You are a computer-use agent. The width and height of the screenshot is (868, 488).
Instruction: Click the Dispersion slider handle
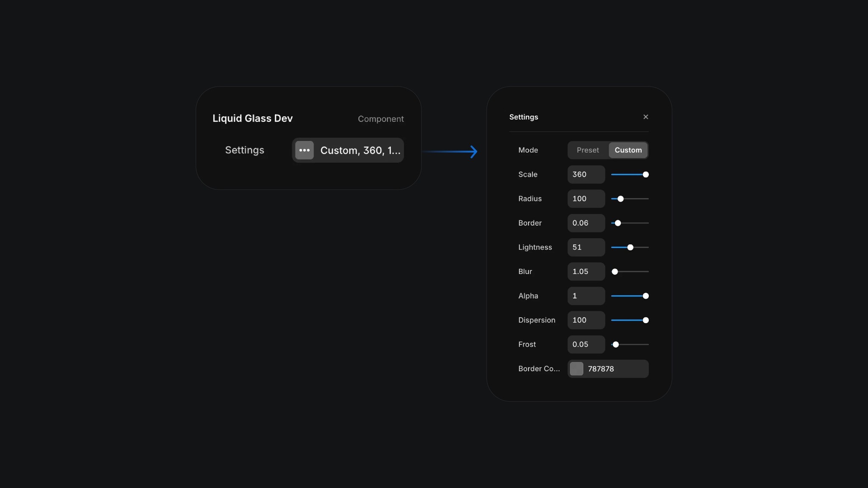point(645,320)
